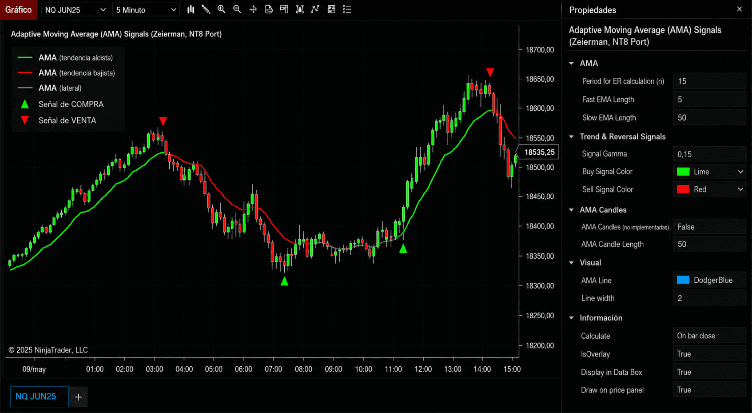
Task: Click the IsOverlay True value
Action: 710,354
